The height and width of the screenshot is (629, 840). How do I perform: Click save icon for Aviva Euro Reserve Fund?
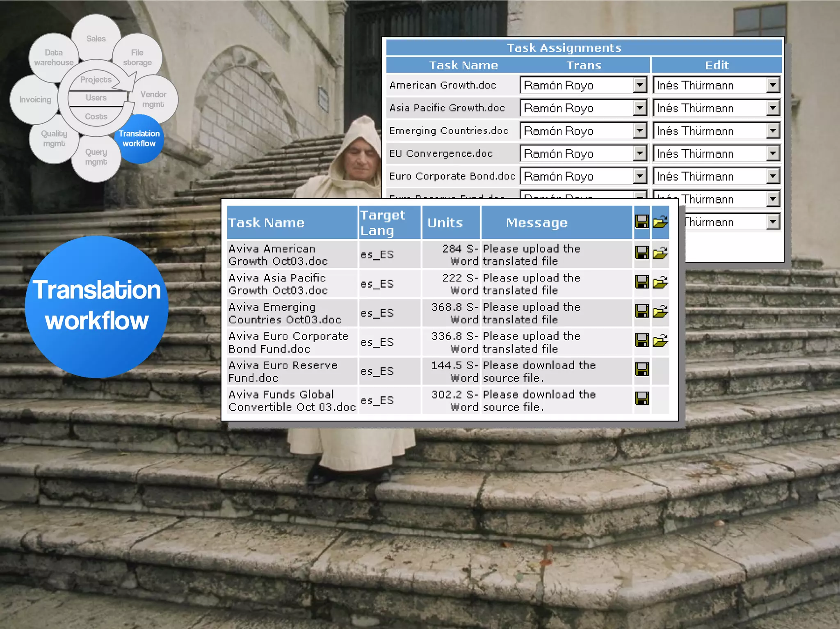[x=641, y=369]
